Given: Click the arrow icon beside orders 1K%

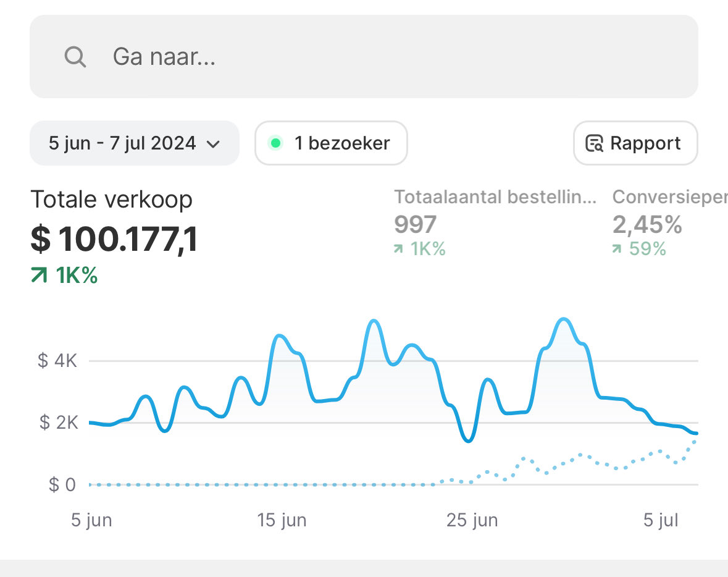Looking at the screenshot, I should (398, 249).
